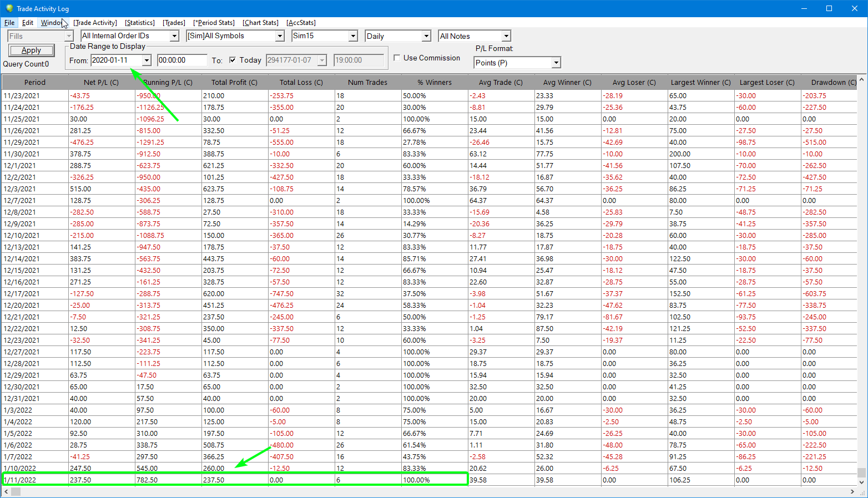Viewport: 868px width, 498px height.
Task: Click the To time field 19:00:00
Action: pyautogui.click(x=359, y=60)
